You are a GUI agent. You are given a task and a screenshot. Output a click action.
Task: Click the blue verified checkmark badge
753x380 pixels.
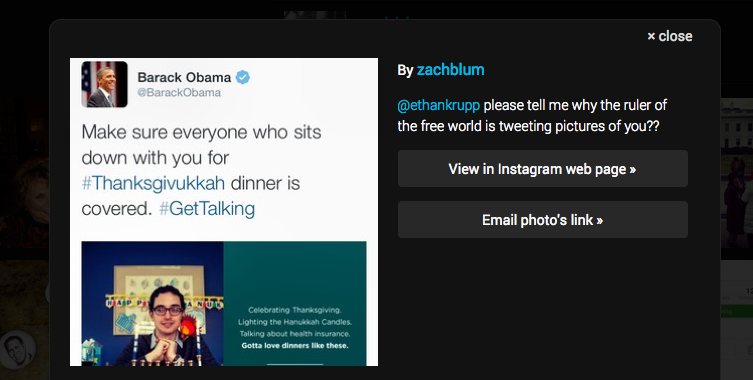[x=243, y=77]
